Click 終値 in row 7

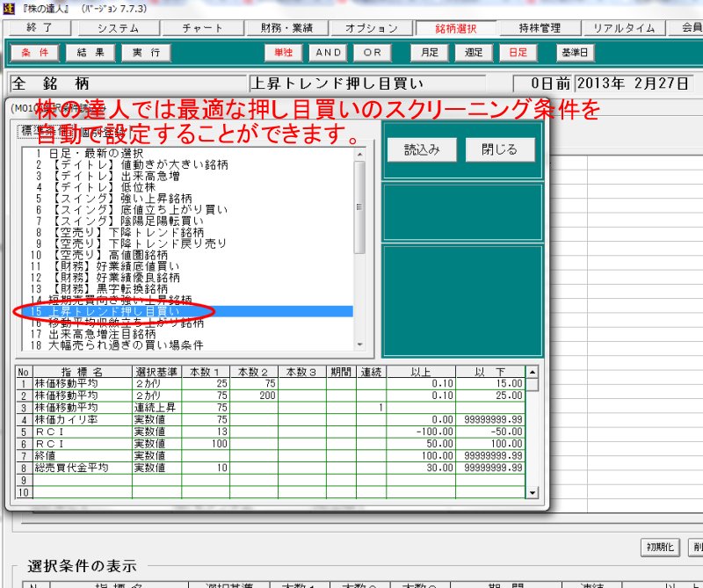tap(83, 455)
